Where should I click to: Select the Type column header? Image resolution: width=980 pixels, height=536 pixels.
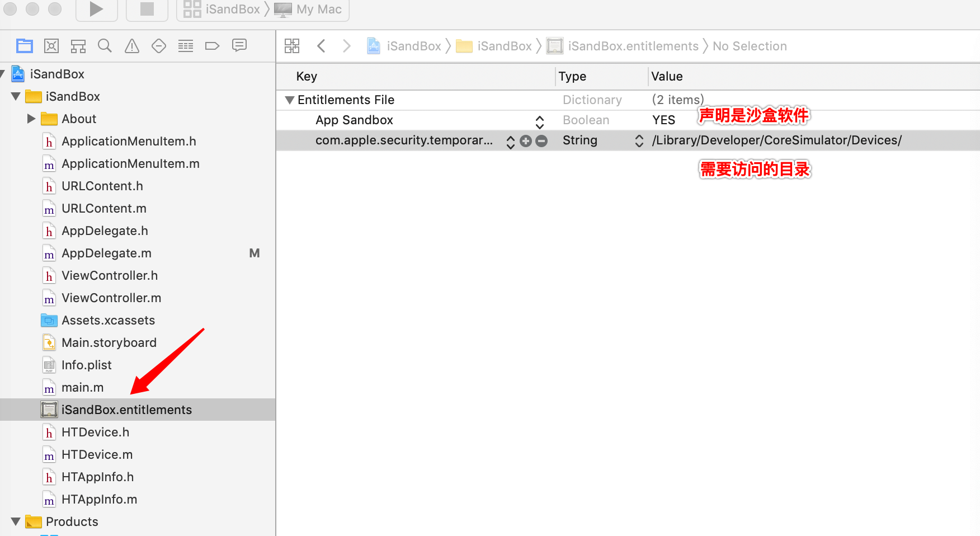[x=572, y=77]
